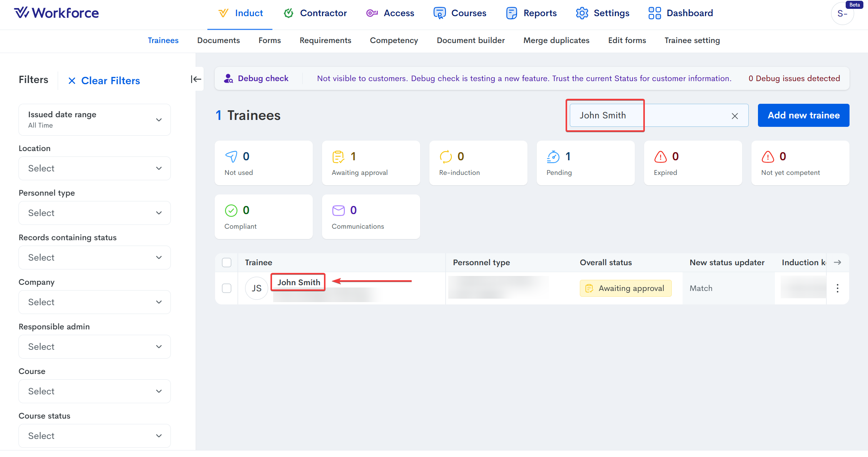
Task: Expand the Issued date range dropdown
Action: coord(94,120)
